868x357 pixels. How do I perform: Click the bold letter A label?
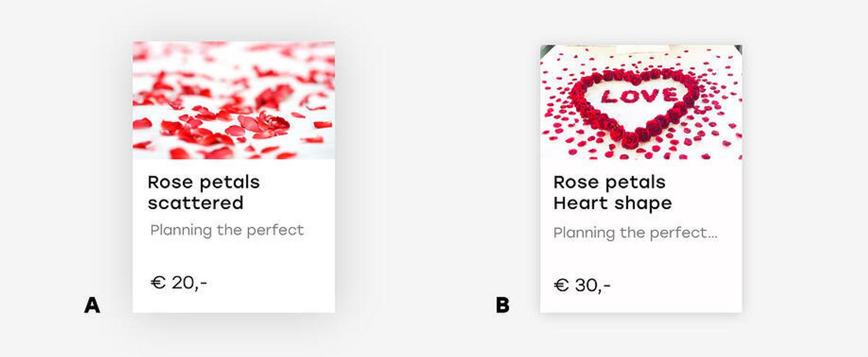[92, 305]
